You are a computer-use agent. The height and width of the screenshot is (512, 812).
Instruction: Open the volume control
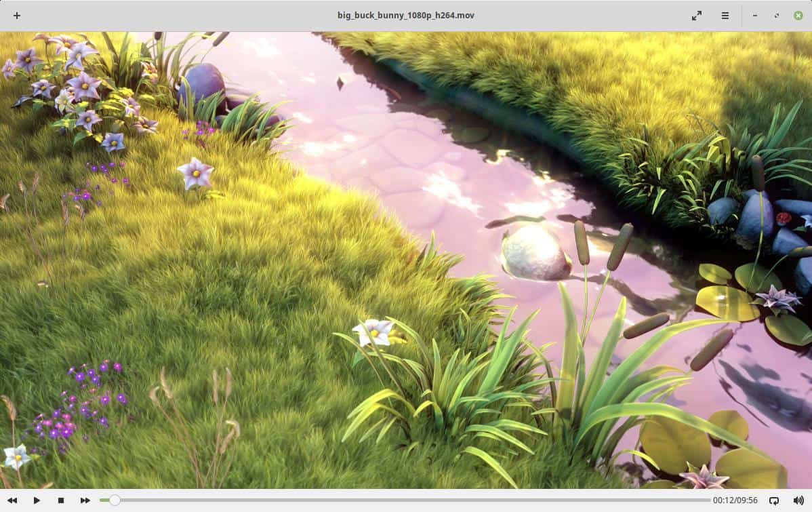tap(798, 500)
